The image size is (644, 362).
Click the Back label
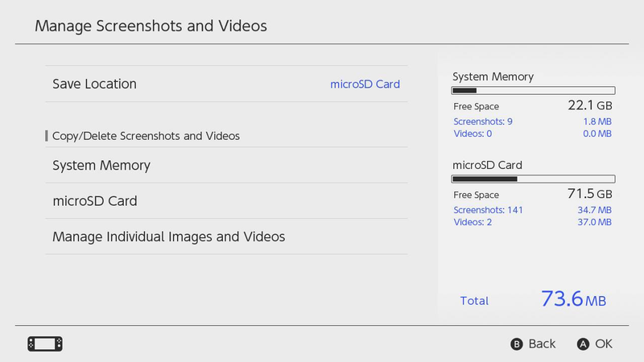542,344
